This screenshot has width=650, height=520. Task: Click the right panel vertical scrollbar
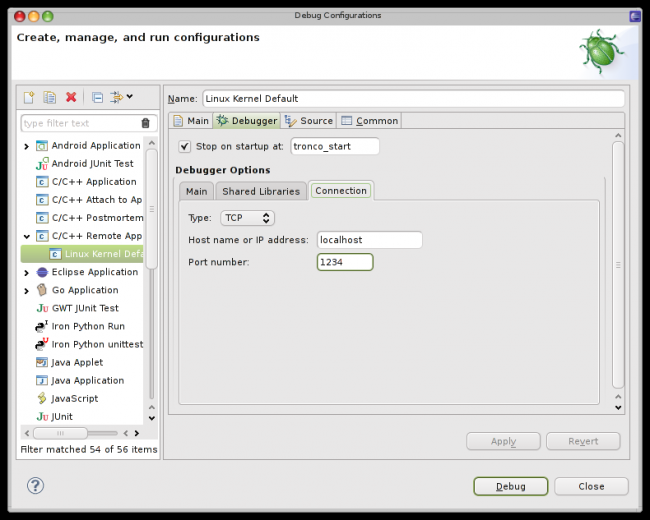tap(618, 265)
